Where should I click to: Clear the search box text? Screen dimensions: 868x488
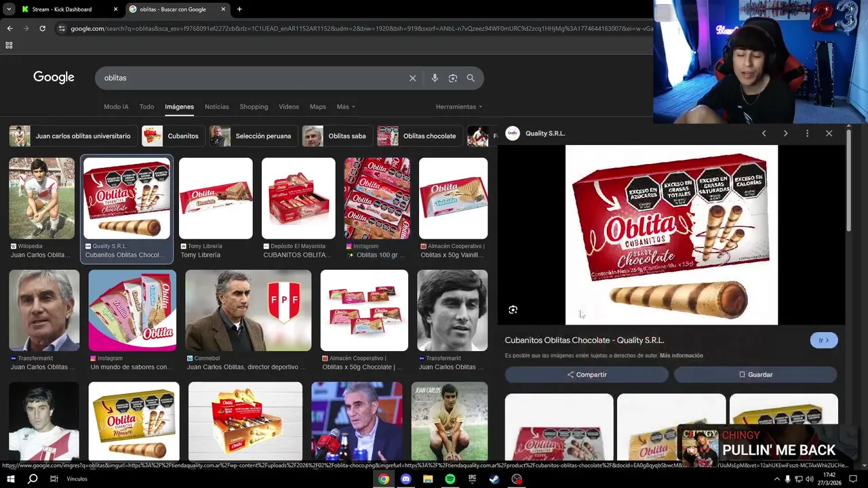click(x=412, y=78)
